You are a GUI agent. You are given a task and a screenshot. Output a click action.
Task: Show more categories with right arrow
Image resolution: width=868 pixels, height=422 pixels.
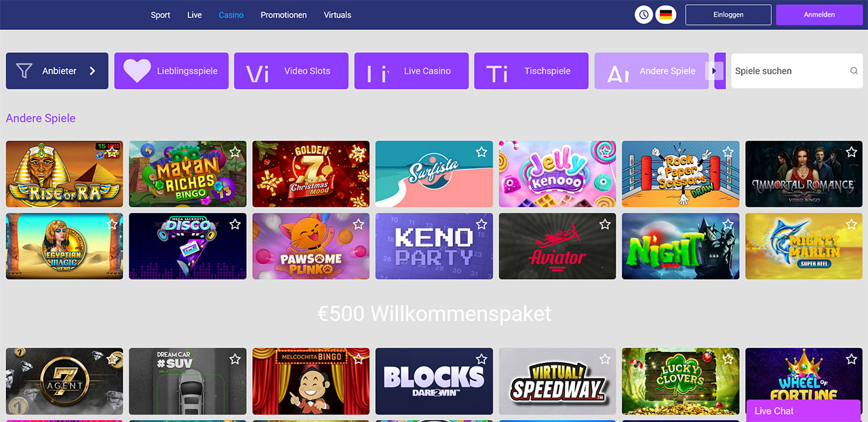point(713,71)
